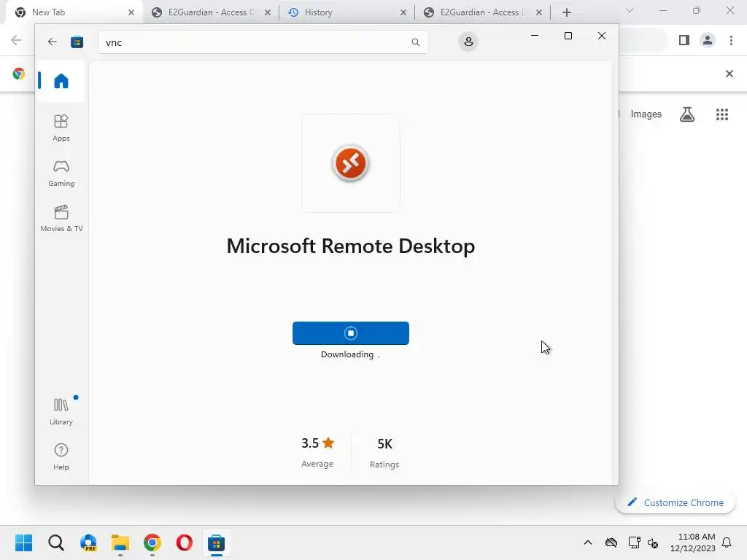Click the Microsoft Store logo icon
Screen dimensions: 747x560
pyautogui.click(x=77, y=42)
